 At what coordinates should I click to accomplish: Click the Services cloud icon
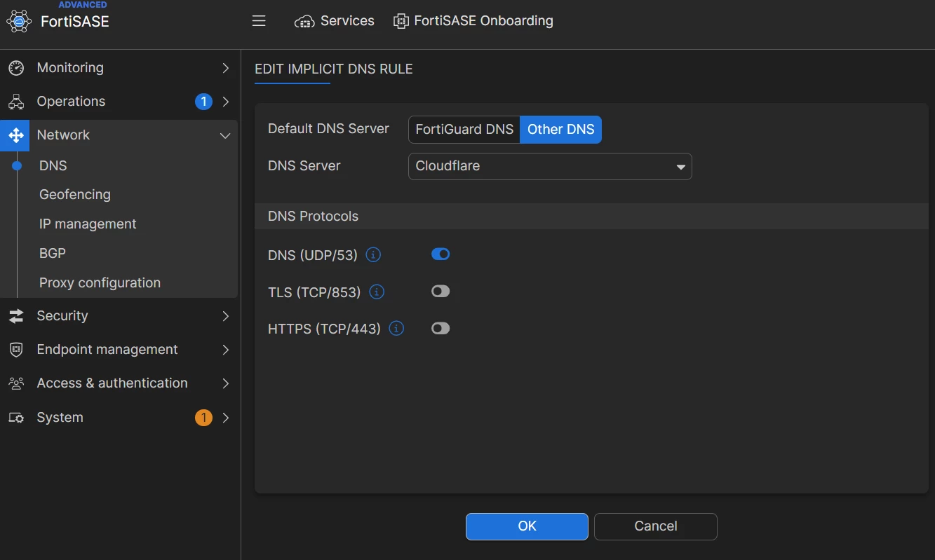tap(304, 22)
